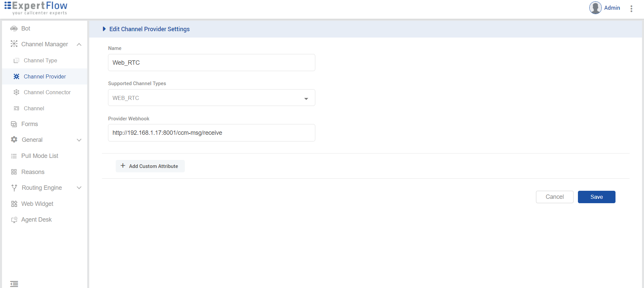Toggle the Edit Channel Provider Settings triangle
644x288 pixels.
[104, 29]
